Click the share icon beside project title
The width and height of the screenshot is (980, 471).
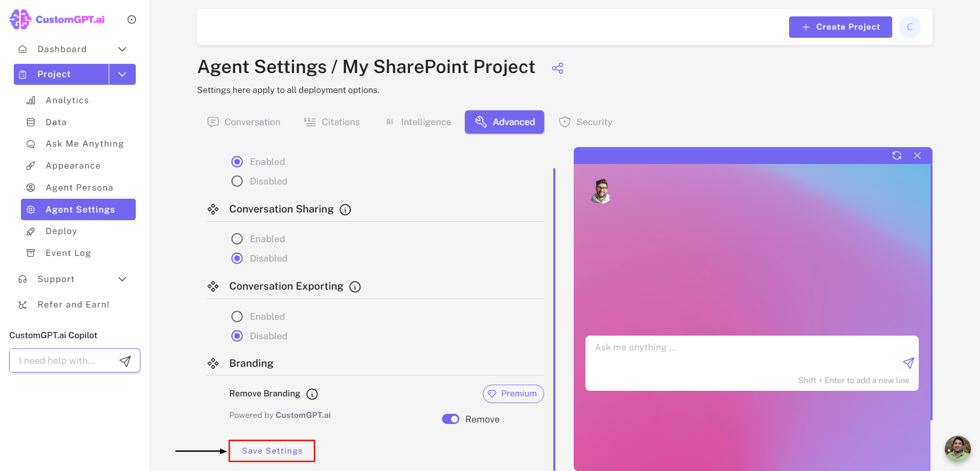[x=558, y=68]
